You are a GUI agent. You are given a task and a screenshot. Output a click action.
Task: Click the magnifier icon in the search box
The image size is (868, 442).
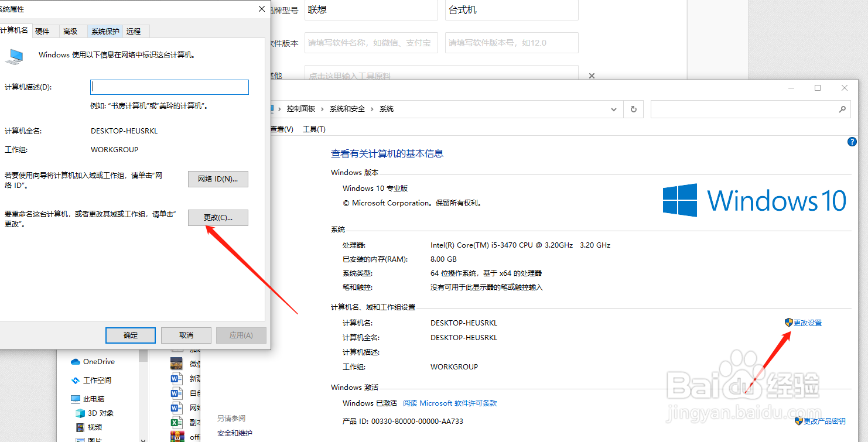click(x=842, y=109)
